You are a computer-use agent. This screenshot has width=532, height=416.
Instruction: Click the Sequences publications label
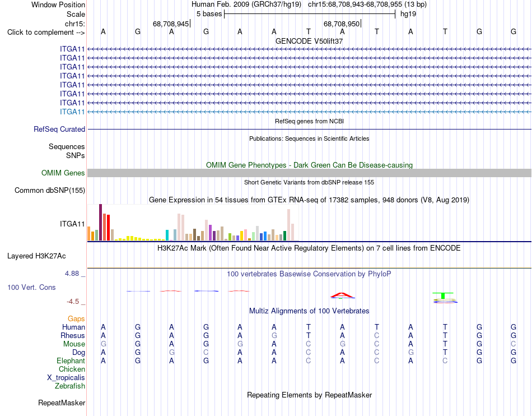point(67,146)
